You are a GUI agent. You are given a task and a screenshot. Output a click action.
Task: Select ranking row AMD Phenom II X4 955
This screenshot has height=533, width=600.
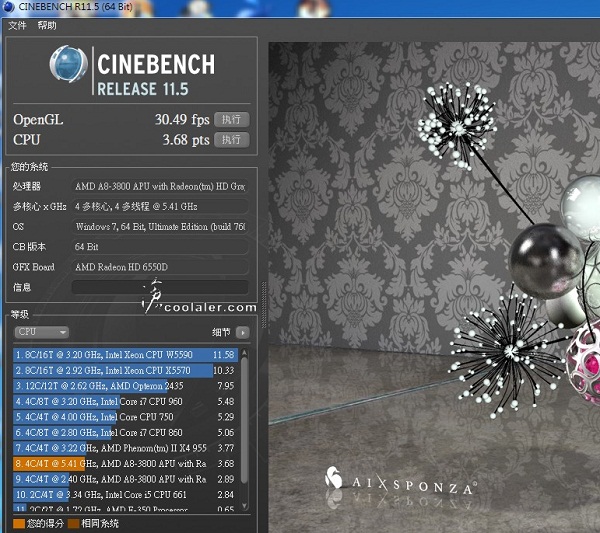pos(125,448)
